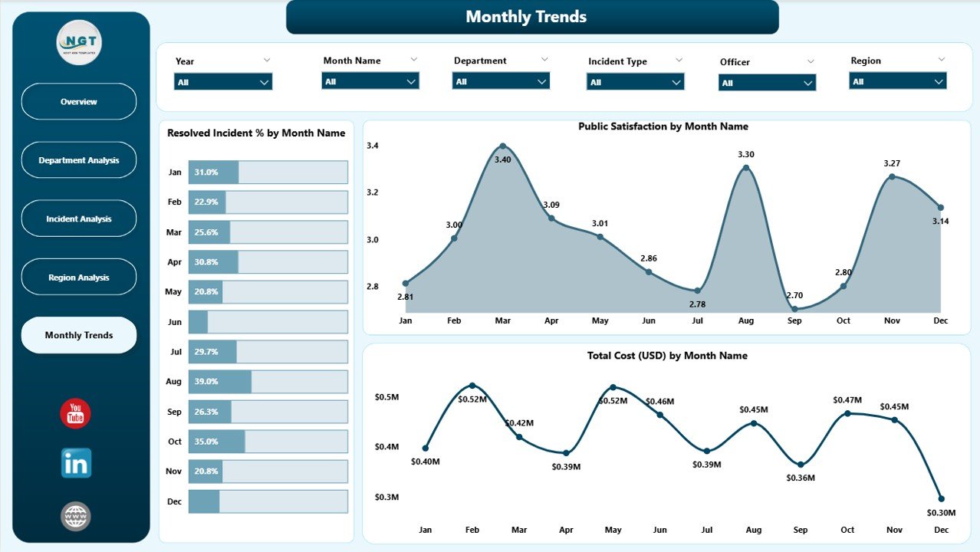Screen dimensions: 980x552
Task: Click the Dec $0.30M cost data point
Action: click(941, 498)
